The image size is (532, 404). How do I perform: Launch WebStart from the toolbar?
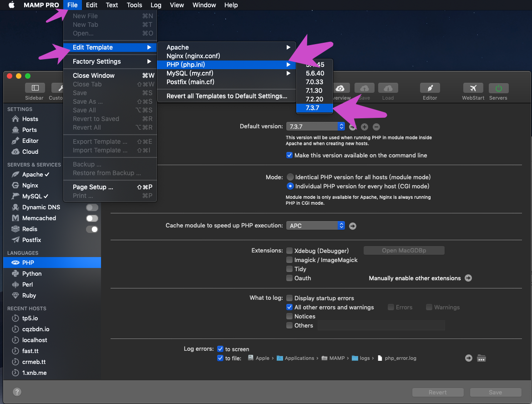coord(473,88)
